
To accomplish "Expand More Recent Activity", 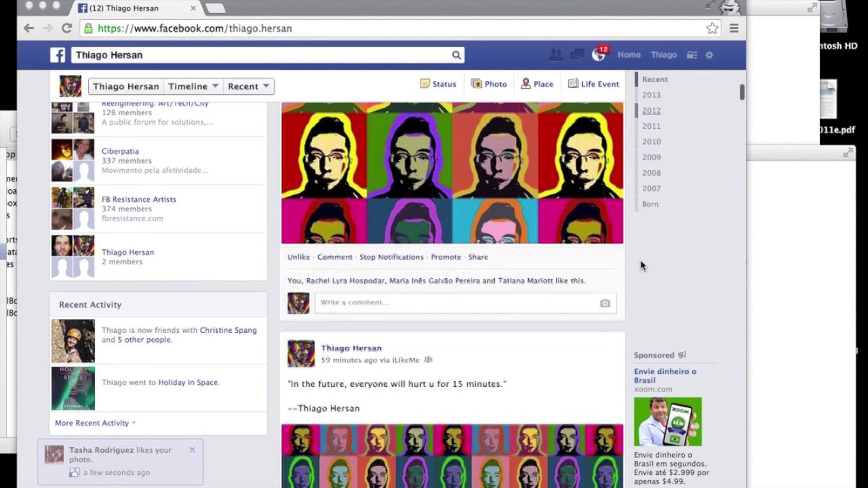I will point(95,423).
